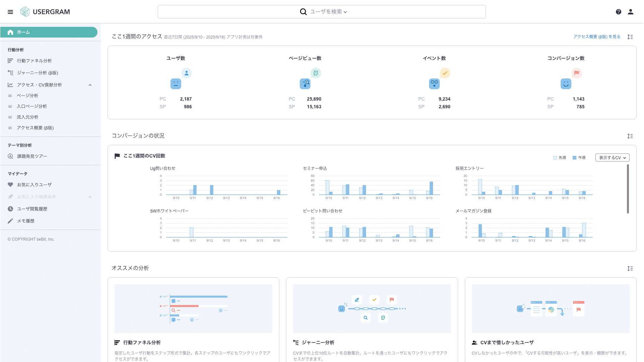
Task: Click the help question mark icon
Action: 619,12
